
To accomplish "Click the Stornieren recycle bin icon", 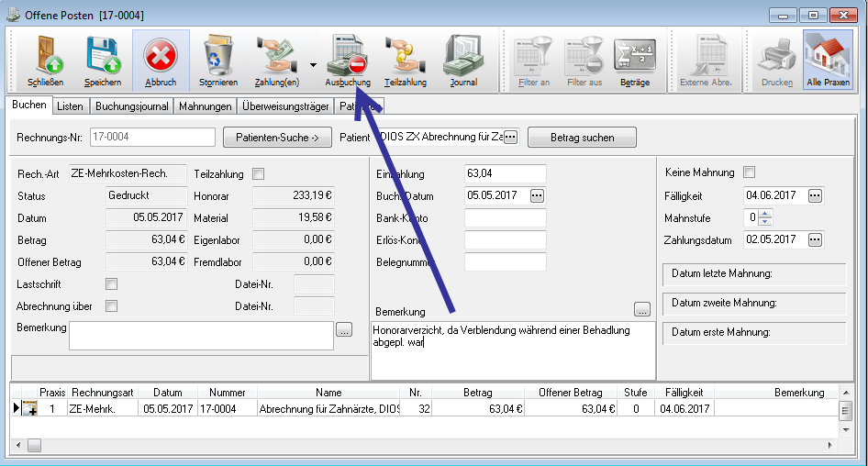I will click(x=218, y=61).
